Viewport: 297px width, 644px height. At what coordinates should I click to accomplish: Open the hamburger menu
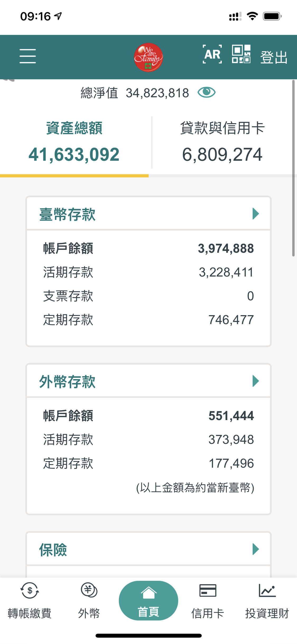coord(27,56)
